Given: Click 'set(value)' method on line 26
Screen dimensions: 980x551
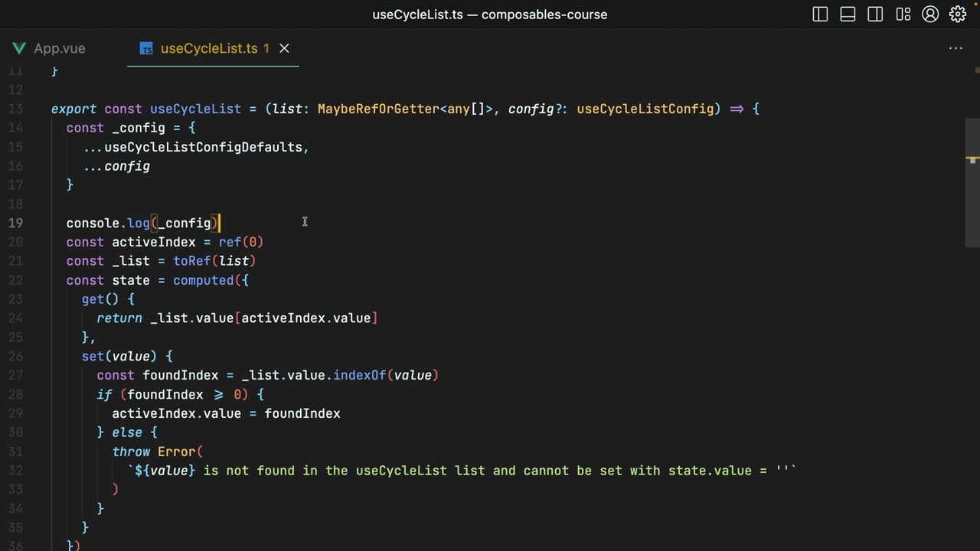Looking at the screenshot, I should click(119, 356).
